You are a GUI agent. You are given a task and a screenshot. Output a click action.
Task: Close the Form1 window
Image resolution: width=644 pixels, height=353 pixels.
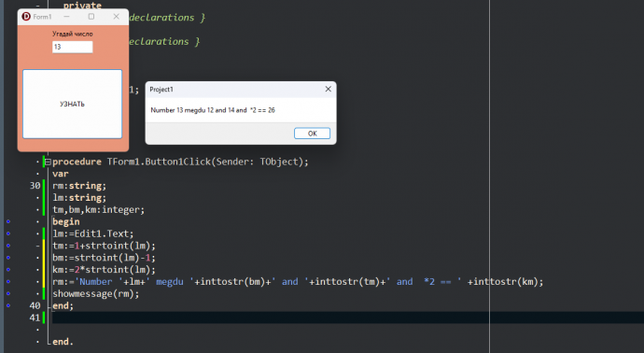(x=117, y=17)
